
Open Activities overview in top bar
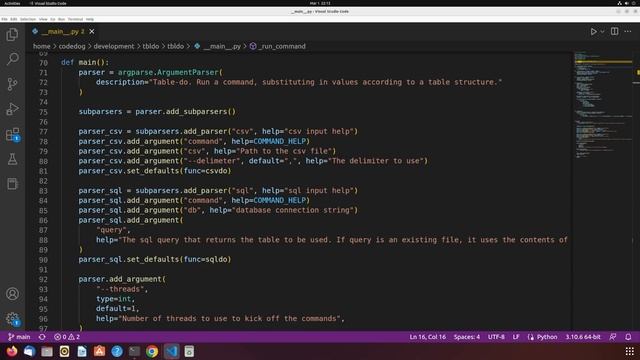pos(12,3)
